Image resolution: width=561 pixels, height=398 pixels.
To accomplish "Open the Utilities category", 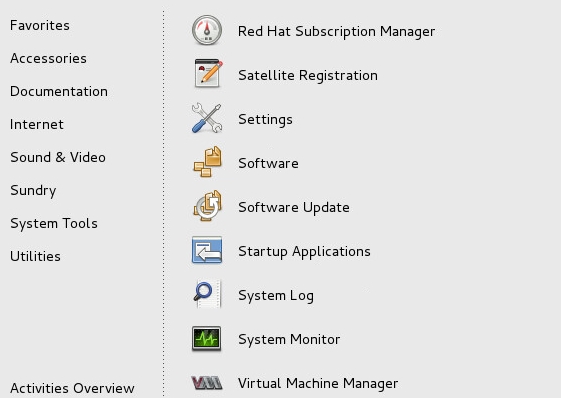I will (35, 256).
